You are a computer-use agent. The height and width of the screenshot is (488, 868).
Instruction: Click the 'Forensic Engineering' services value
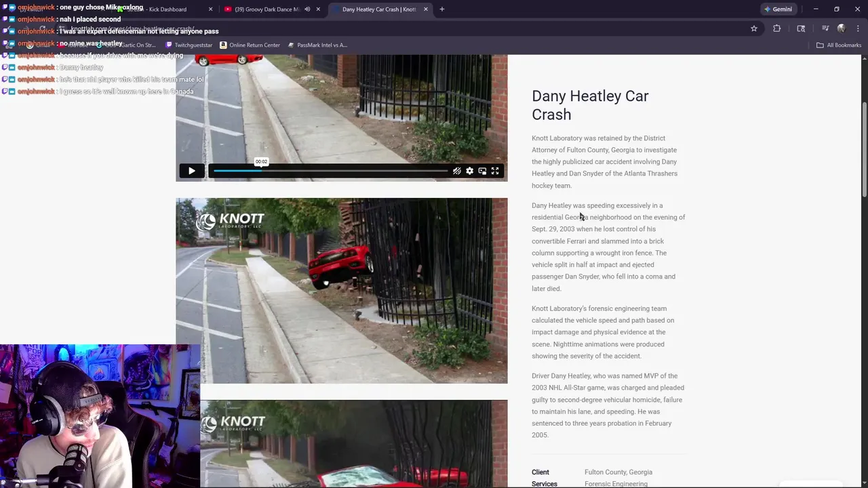coord(616,484)
